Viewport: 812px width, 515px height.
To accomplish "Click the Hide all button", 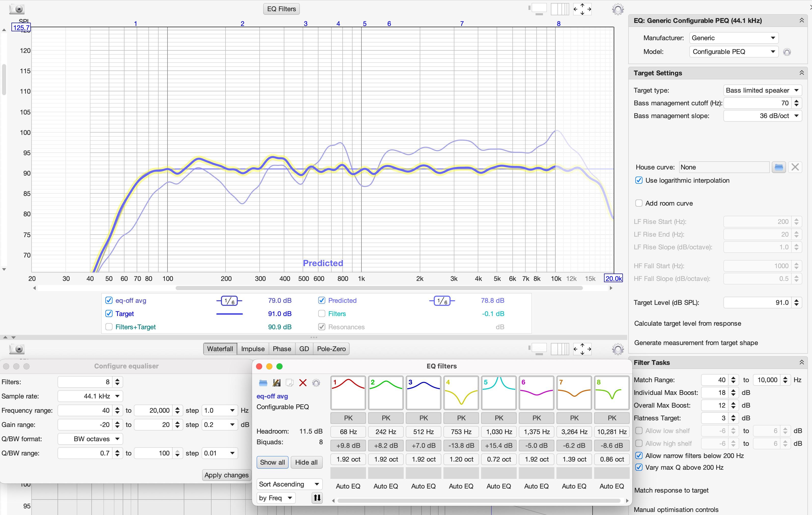I will tap(306, 462).
